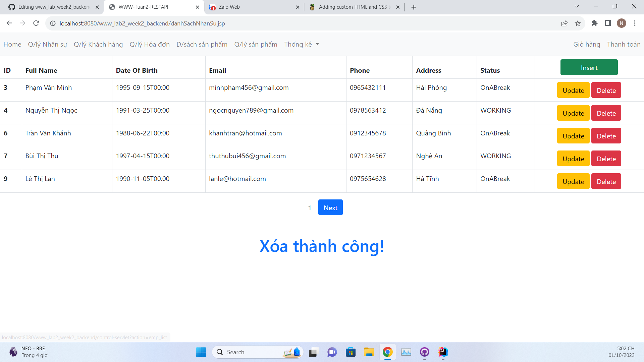Image resolution: width=644 pixels, height=362 pixels.
Task: Open a new browser tab with plus button
Action: pyautogui.click(x=414, y=7)
